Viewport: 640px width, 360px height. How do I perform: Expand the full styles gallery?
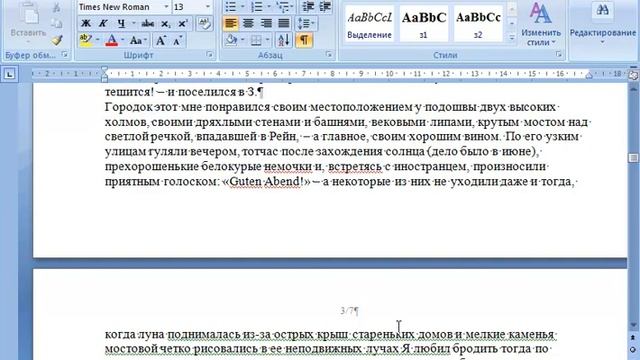click(512, 38)
